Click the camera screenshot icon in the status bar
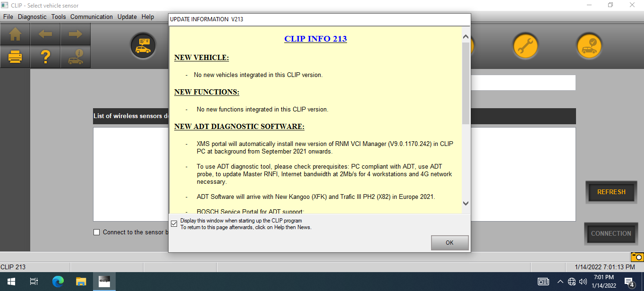 coord(637,257)
